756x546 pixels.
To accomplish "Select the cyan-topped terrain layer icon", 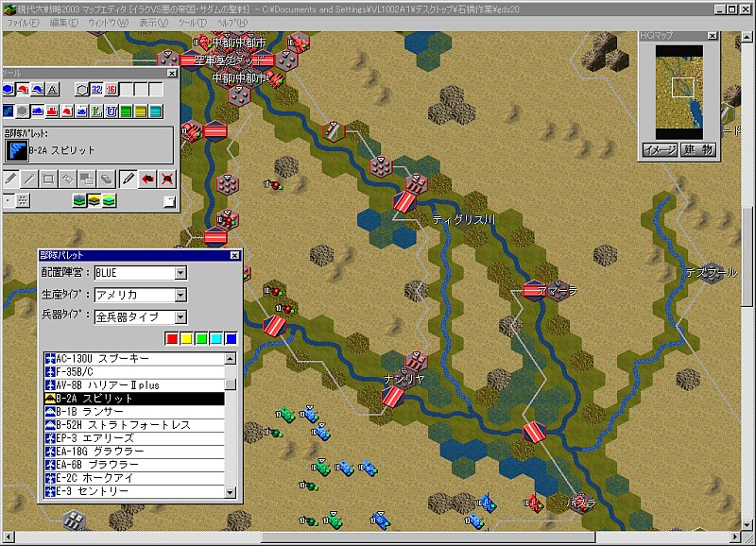I will pyautogui.click(x=109, y=200).
